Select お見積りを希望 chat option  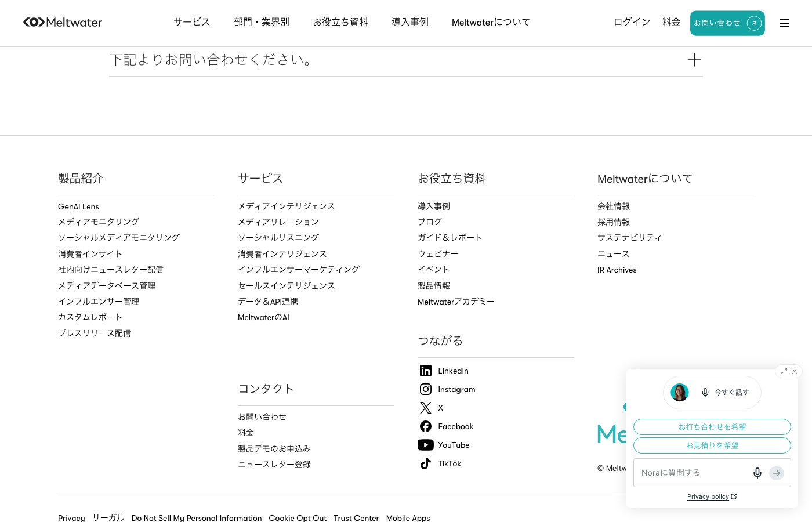point(712,445)
